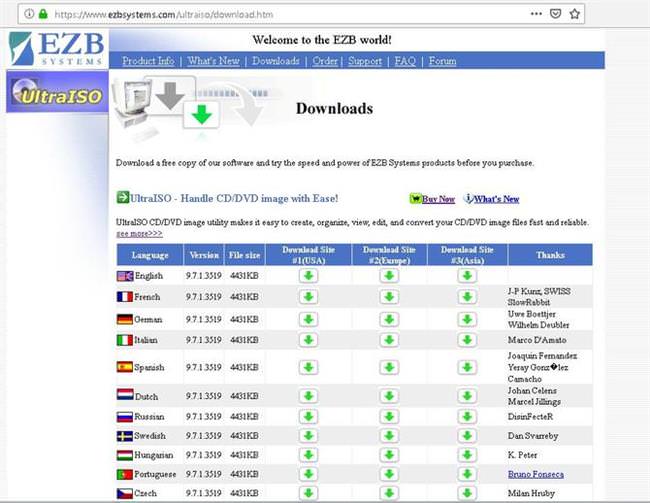The image size is (650, 503).
Task: Open the FAQ navigation link
Action: point(405,61)
